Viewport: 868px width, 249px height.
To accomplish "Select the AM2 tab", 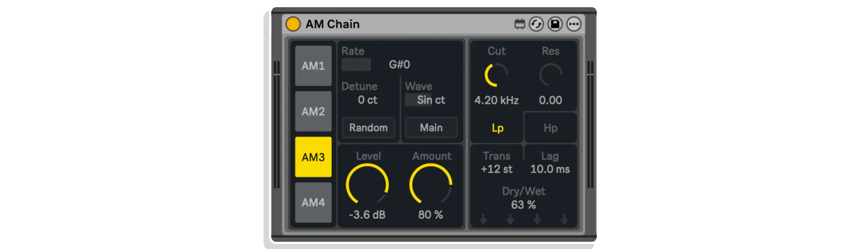I will (313, 111).
